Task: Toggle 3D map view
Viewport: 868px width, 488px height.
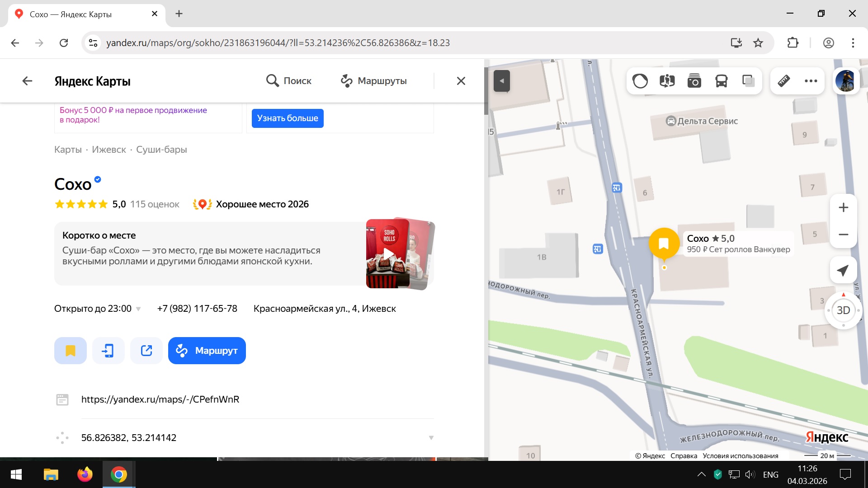Action: 843,310
